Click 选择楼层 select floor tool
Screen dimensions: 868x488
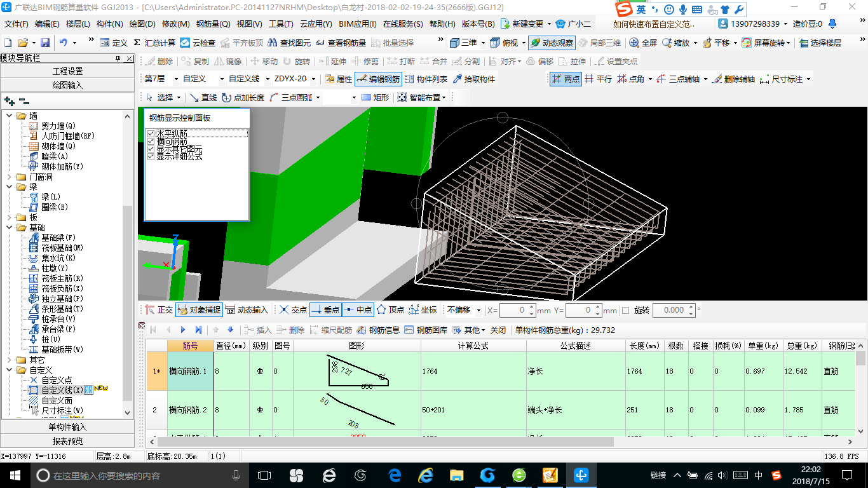820,43
